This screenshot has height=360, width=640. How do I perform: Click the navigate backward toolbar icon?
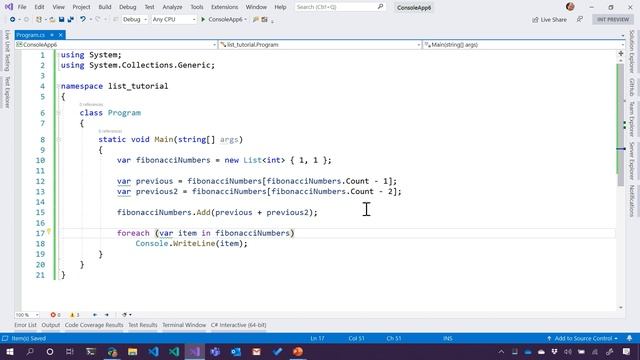pyautogui.click(x=13, y=20)
